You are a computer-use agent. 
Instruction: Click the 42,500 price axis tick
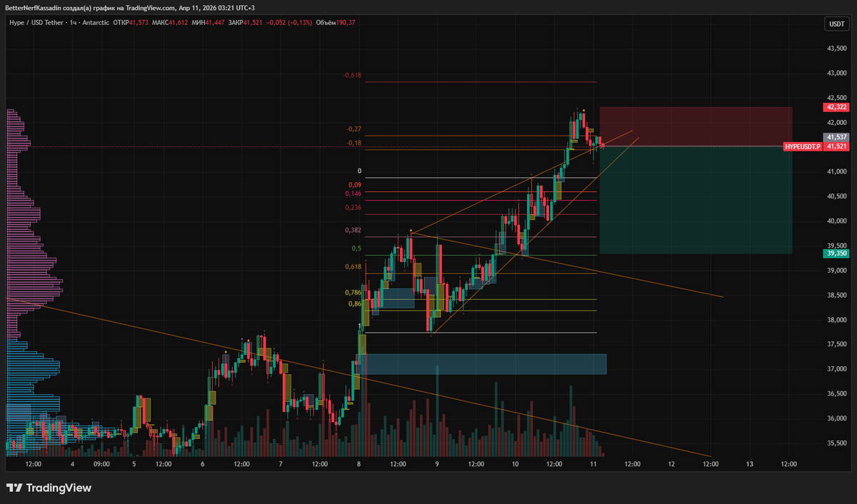837,98
